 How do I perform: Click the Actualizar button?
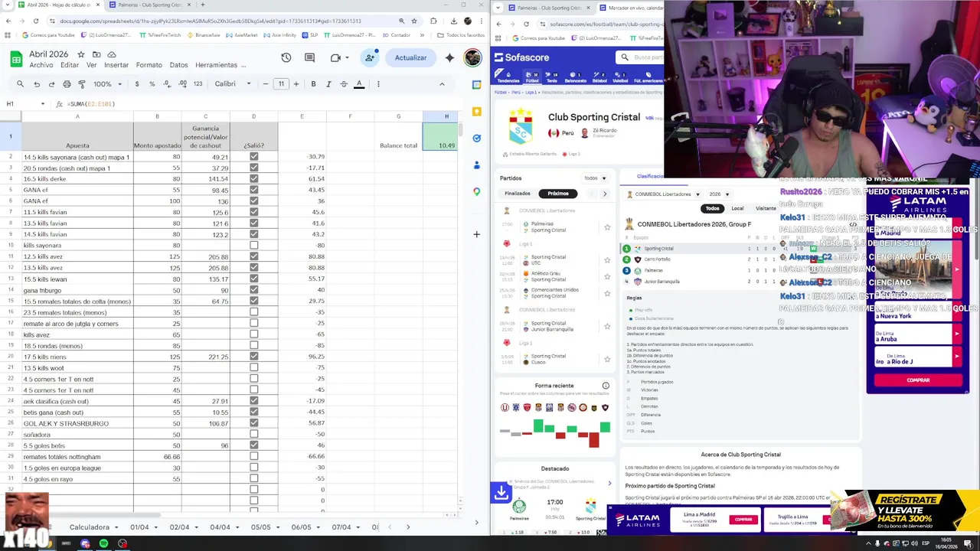410,57
